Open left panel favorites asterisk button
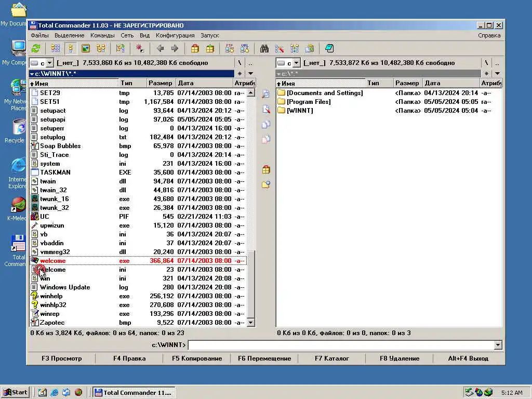Image resolution: width=532 pixels, height=399 pixels. pyautogui.click(x=240, y=73)
